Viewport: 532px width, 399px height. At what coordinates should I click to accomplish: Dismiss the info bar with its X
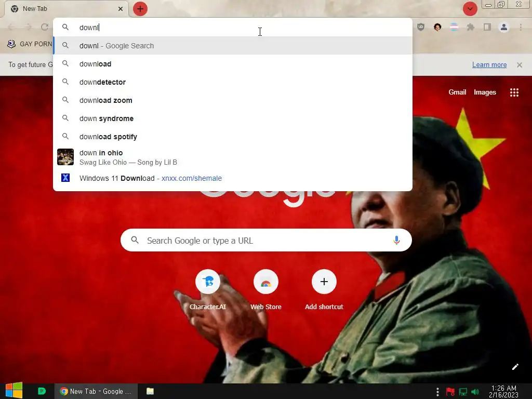[x=520, y=65]
